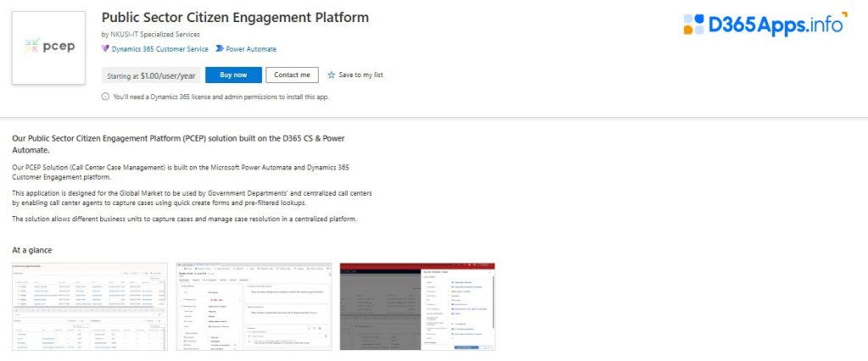This screenshot has height=361, width=868.
Task: Click the Contact me button
Action: pyautogui.click(x=292, y=75)
